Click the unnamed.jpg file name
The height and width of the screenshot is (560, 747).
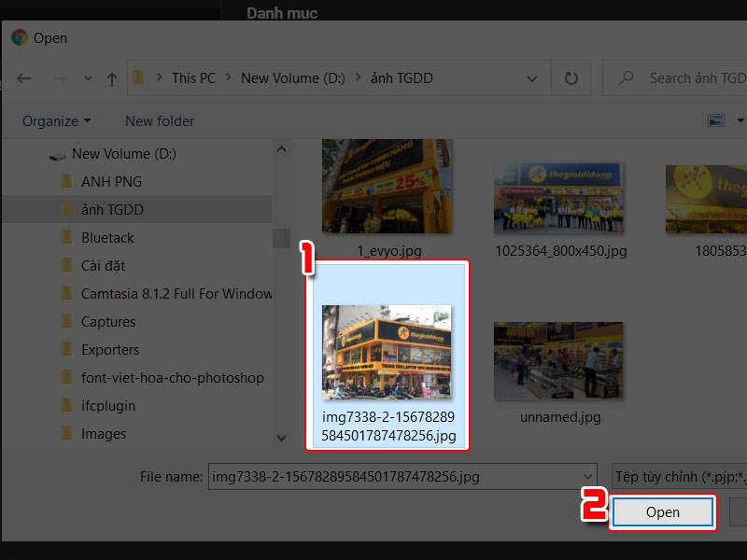[x=560, y=417]
